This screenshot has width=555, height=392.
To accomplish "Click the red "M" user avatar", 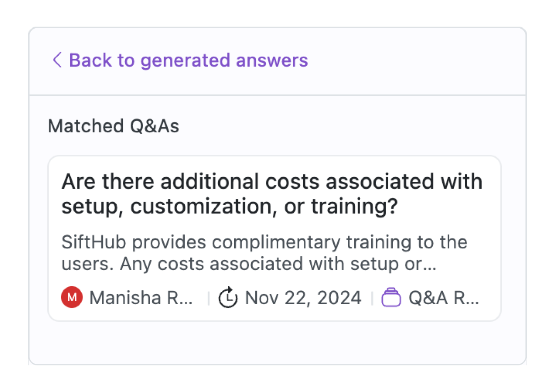I will [72, 298].
